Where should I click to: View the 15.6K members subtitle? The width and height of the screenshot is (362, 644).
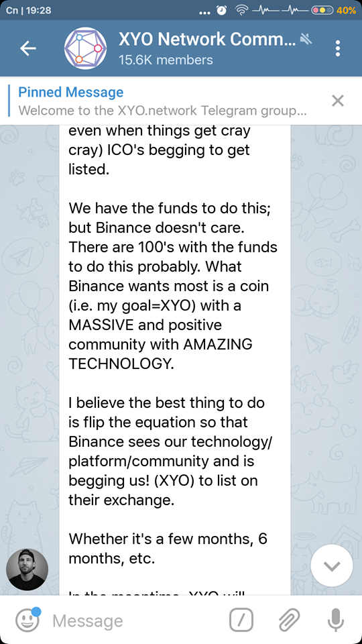coord(166,60)
